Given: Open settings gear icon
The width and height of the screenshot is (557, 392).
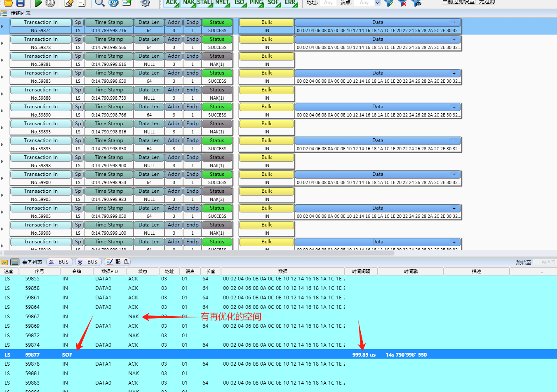Looking at the screenshot, I should coord(145,3).
